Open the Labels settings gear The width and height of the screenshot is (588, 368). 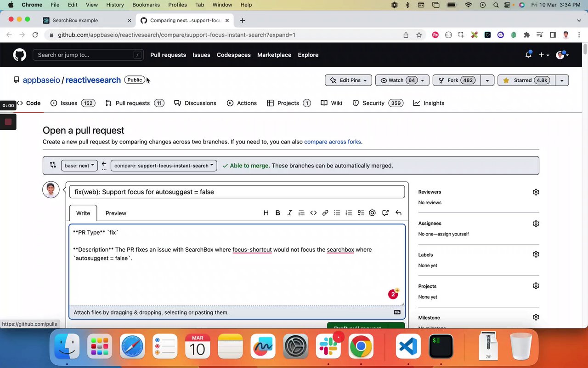pyautogui.click(x=536, y=254)
